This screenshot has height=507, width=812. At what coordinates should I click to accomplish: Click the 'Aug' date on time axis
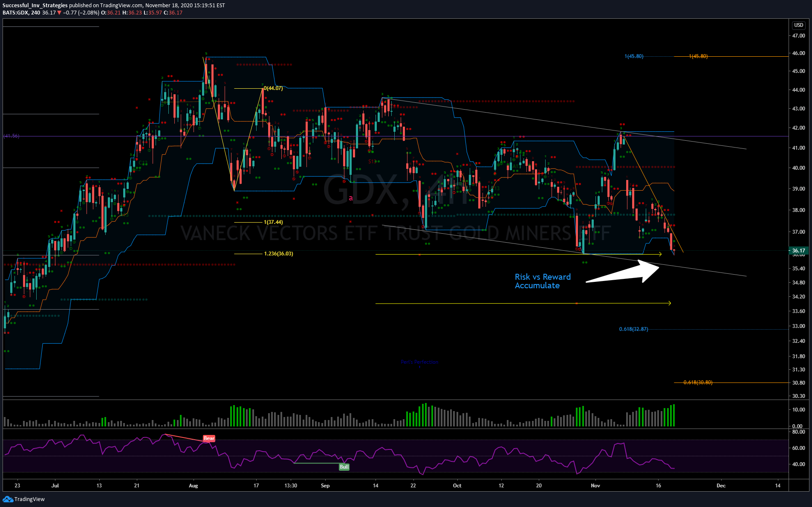point(193,486)
